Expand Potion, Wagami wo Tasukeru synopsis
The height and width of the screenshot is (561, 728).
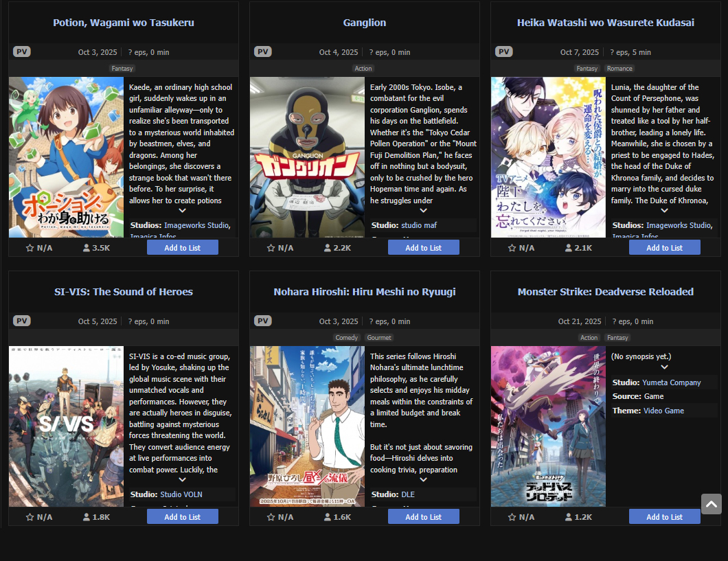coord(183,210)
